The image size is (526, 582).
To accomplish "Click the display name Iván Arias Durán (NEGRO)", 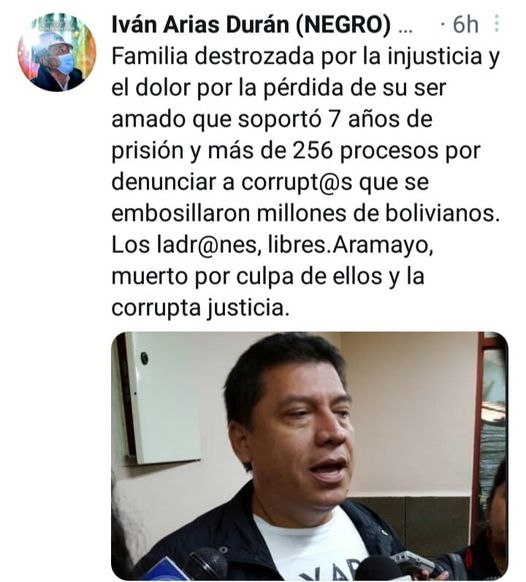I will [x=251, y=25].
